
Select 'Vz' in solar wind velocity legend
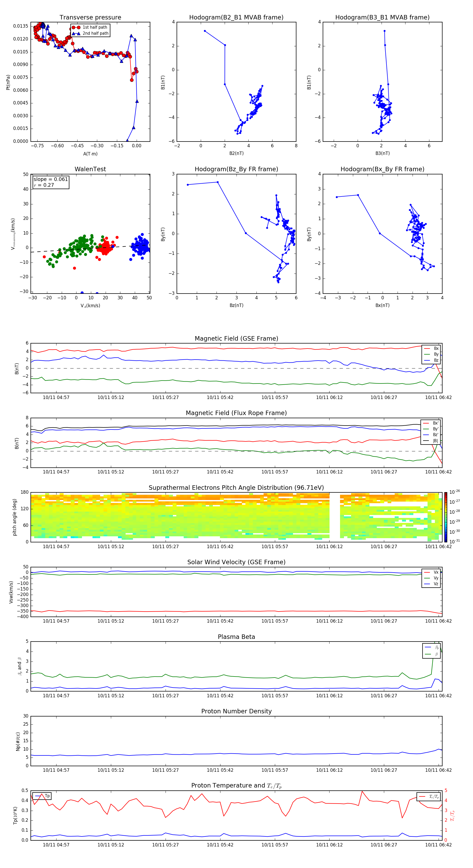point(431,584)
